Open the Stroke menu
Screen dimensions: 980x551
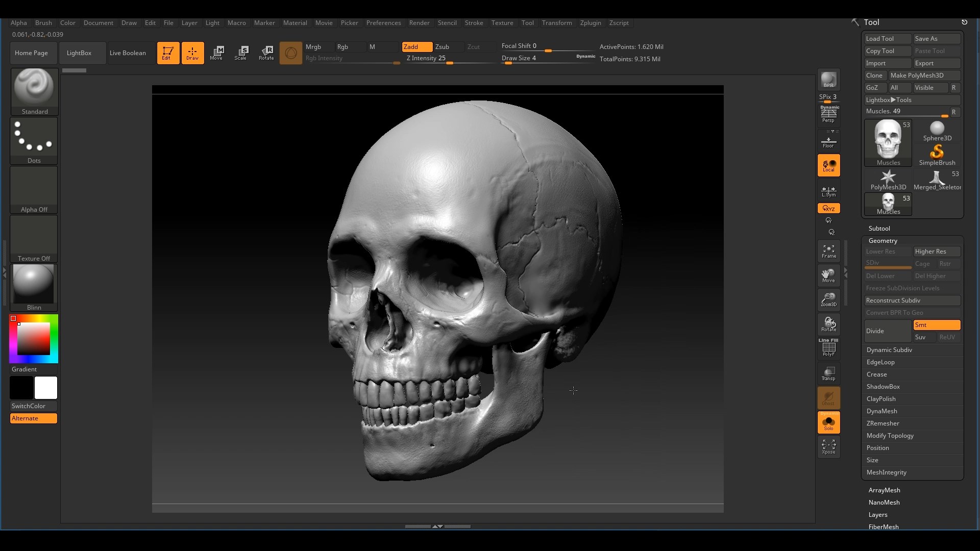(x=473, y=22)
